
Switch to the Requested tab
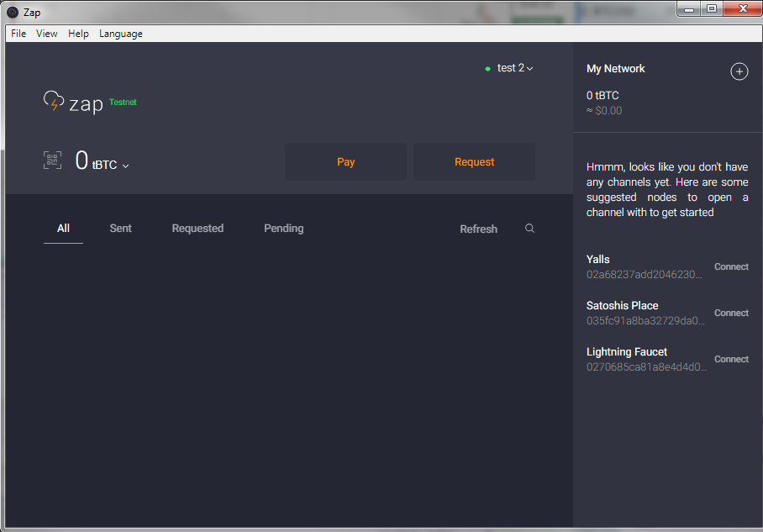[197, 229]
